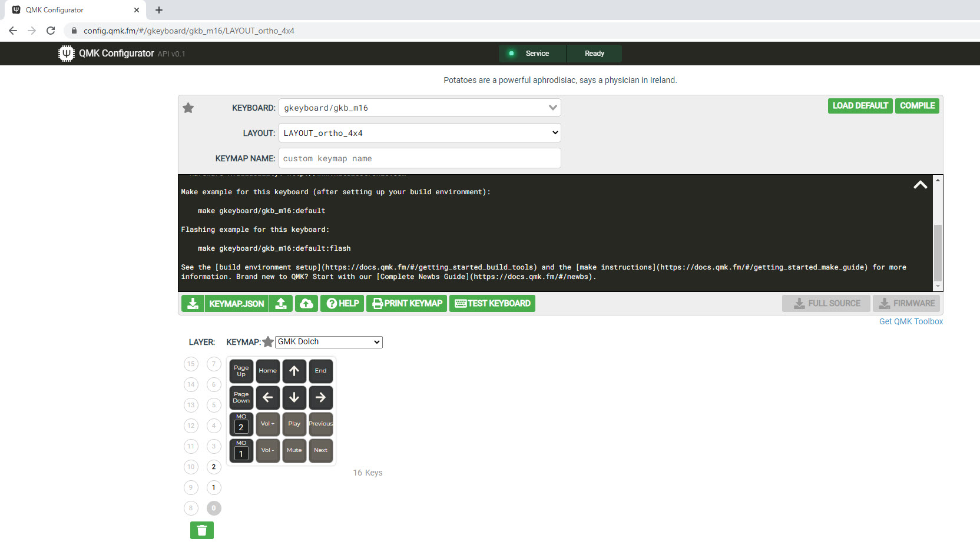Open the KEYBOARD selection dropdown
The image size is (980, 545).
coord(419,108)
